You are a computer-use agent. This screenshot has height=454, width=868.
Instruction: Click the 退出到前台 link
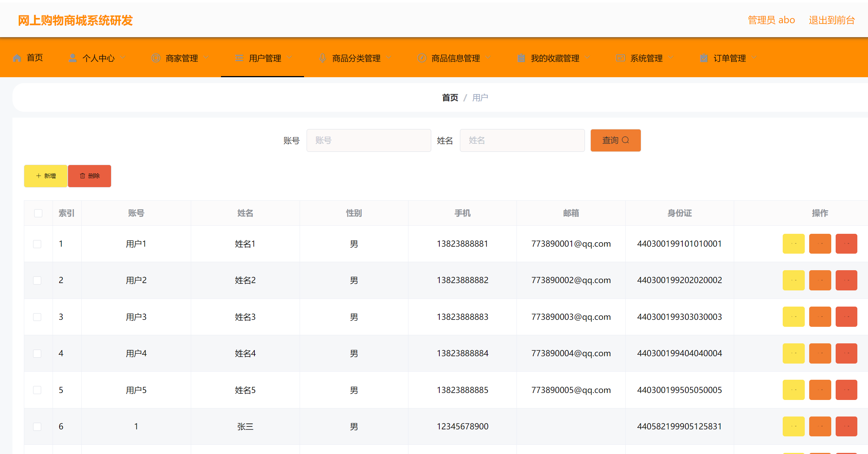(832, 20)
